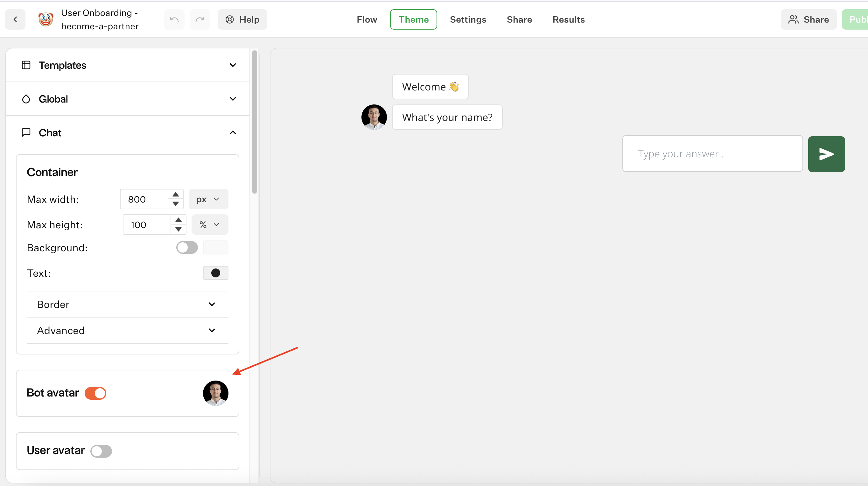Click the Templates layout icon
The height and width of the screenshot is (486, 868).
coord(26,65)
